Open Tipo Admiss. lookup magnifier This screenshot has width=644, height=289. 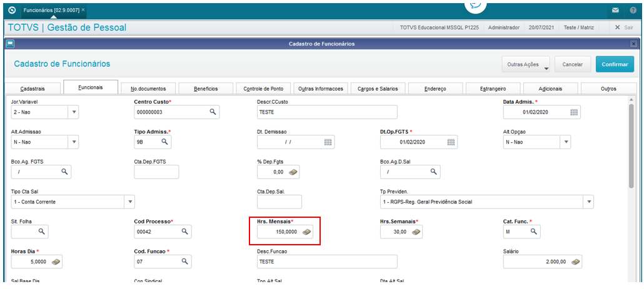pos(164,142)
